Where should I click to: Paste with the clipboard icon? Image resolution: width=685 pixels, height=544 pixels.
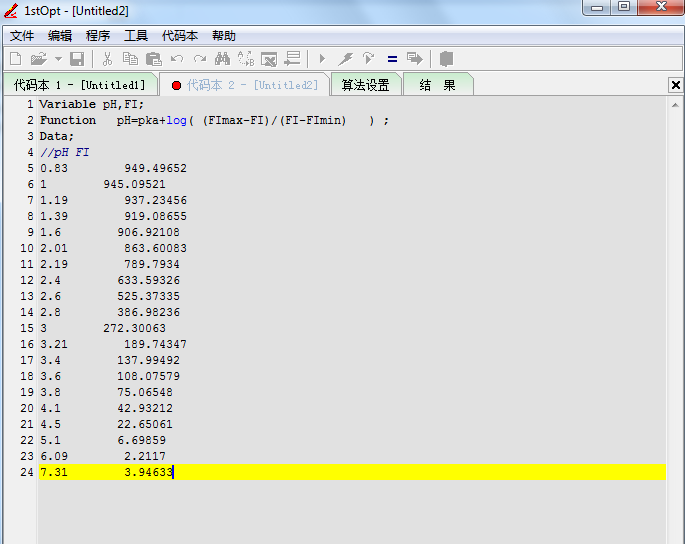tap(153, 59)
